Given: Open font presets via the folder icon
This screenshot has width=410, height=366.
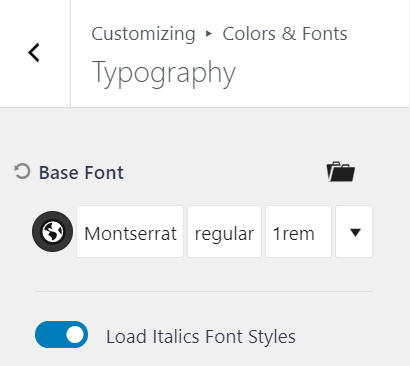Looking at the screenshot, I should [x=341, y=172].
